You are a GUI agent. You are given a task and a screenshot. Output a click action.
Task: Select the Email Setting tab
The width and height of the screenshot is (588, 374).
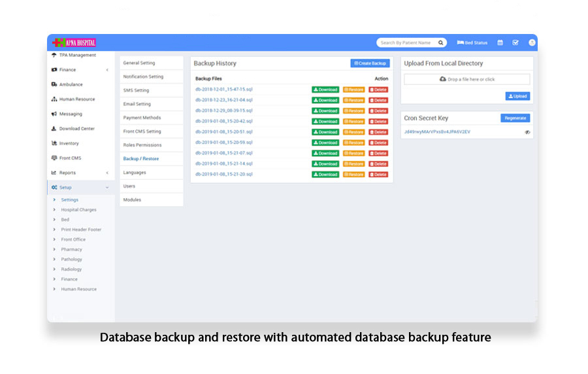137,104
